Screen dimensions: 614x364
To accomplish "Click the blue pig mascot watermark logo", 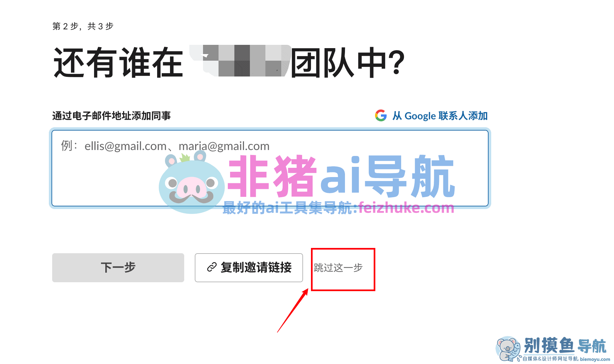I will pos(191,182).
